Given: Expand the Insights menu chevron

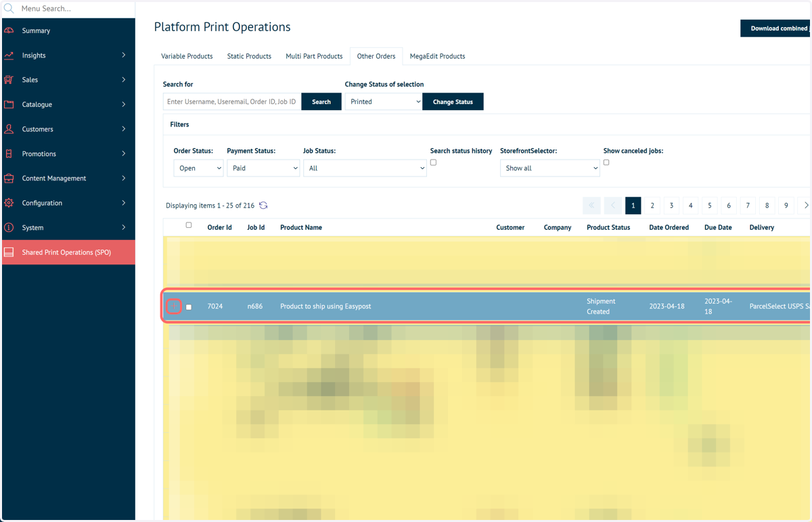Looking at the screenshot, I should [x=124, y=55].
